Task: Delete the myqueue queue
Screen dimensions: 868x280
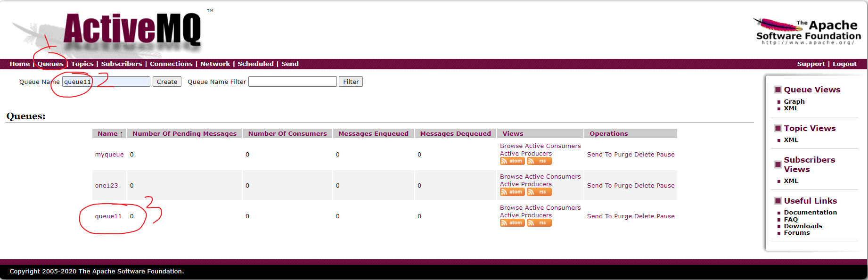Action: pyautogui.click(x=644, y=154)
